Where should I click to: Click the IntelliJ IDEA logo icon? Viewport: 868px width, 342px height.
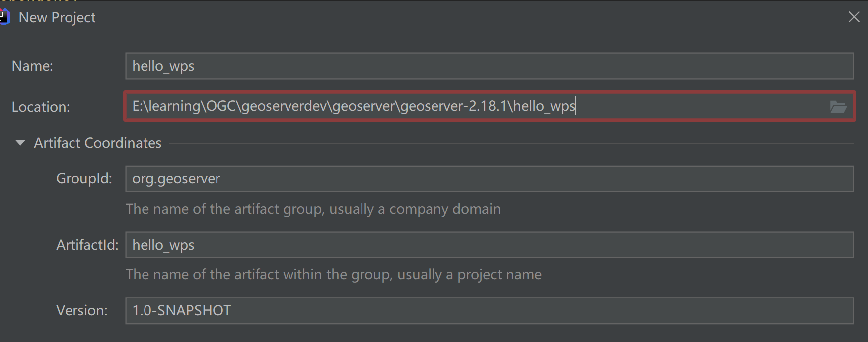coord(4,17)
